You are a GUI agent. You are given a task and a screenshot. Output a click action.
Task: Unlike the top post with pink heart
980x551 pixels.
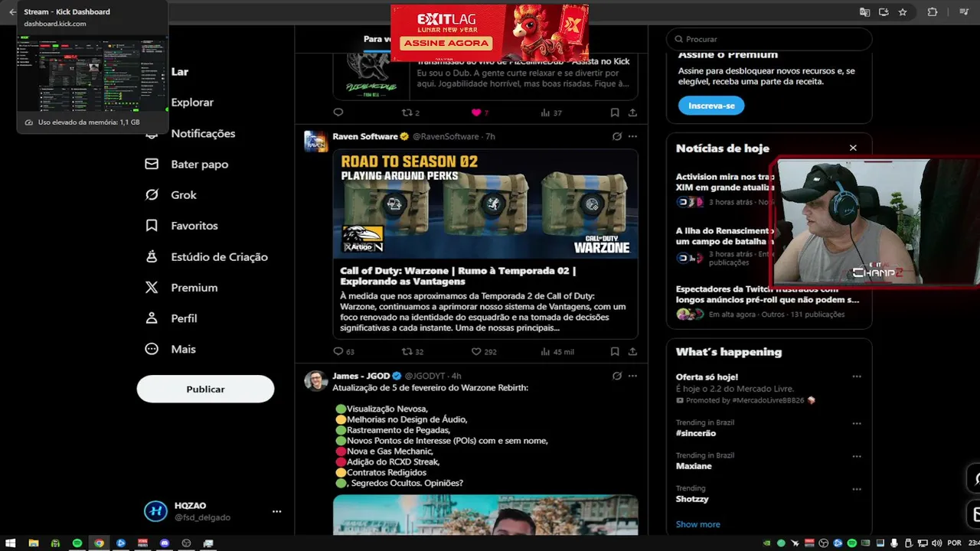click(475, 112)
